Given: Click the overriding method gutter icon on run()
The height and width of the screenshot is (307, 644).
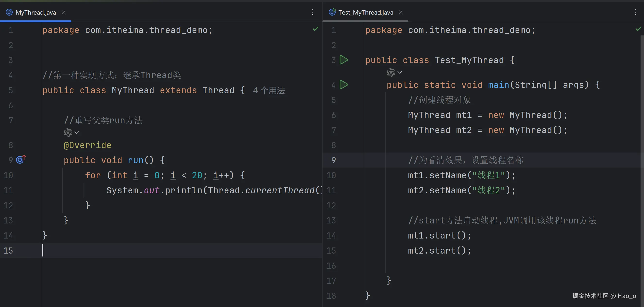Looking at the screenshot, I should (21, 160).
